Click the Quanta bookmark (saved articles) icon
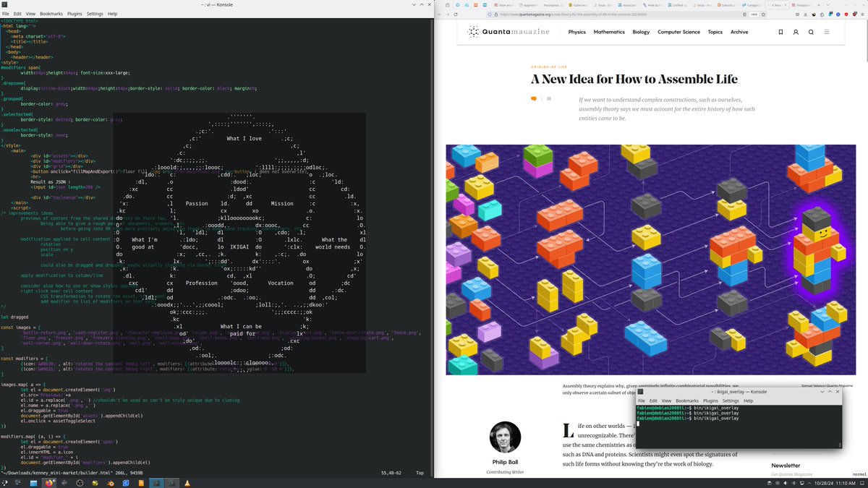 pyautogui.click(x=780, y=32)
